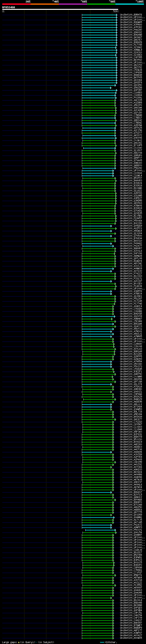This screenshot has width=146, height=644.
Task: Select hit label UniRef100_P50371
Action: coord(131,530)
